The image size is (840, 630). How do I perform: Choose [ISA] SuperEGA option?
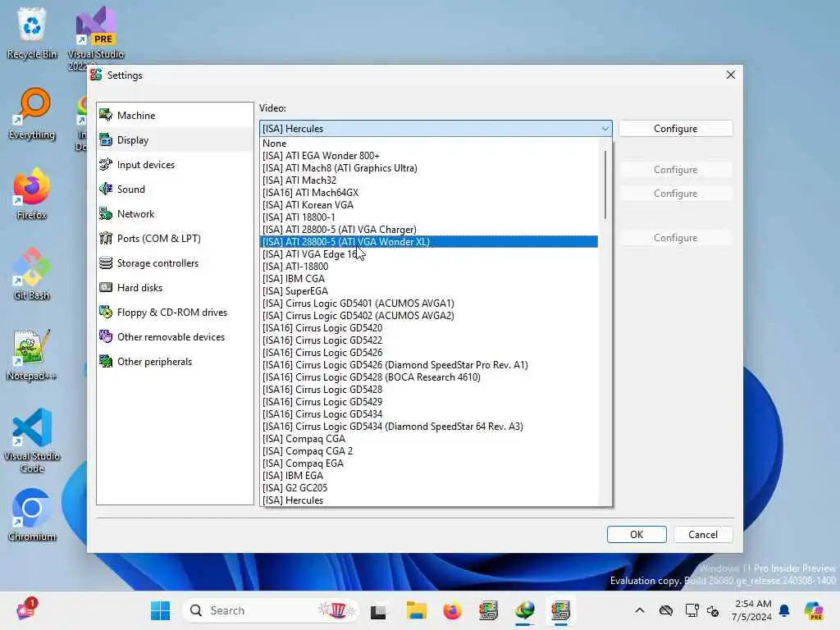coord(429,291)
